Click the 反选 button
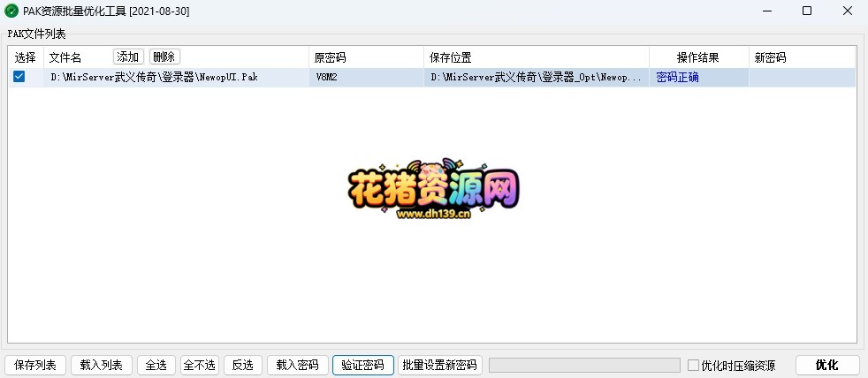This screenshot has width=868, height=378. [x=243, y=366]
